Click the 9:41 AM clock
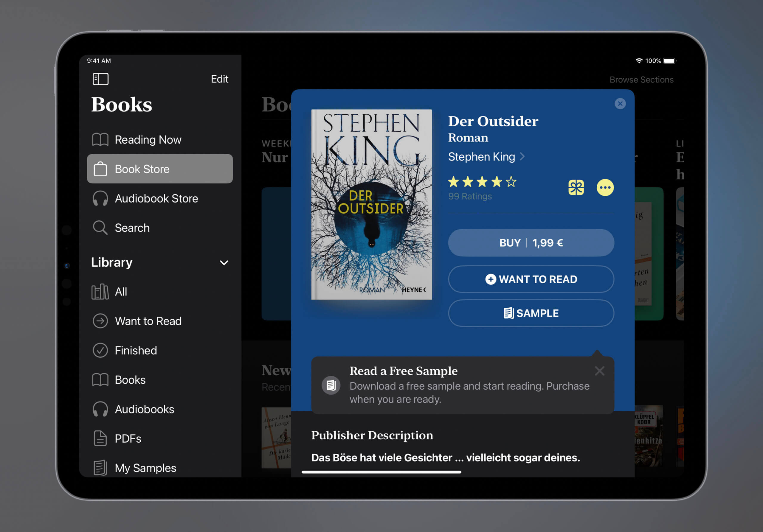Image resolution: width=763 pixels, height=532 pixels. pyautogui.click(x=99, y=61)
